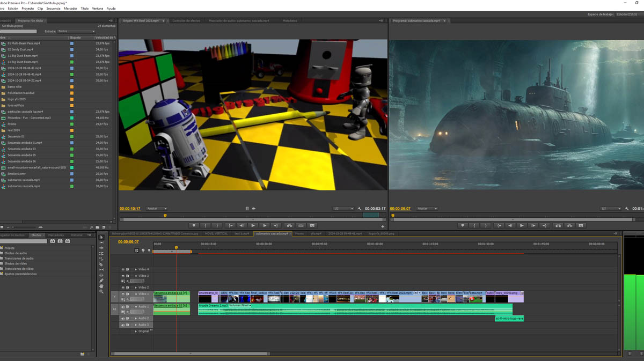
Task: Open the Secuencia menu
Action: 53,9
